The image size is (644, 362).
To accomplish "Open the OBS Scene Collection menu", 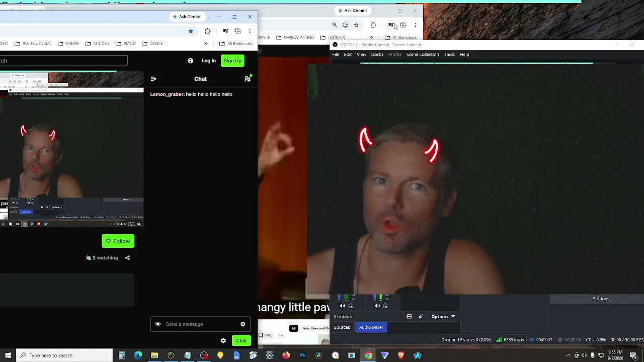I will pyautogui.click(x=423, y=55).
